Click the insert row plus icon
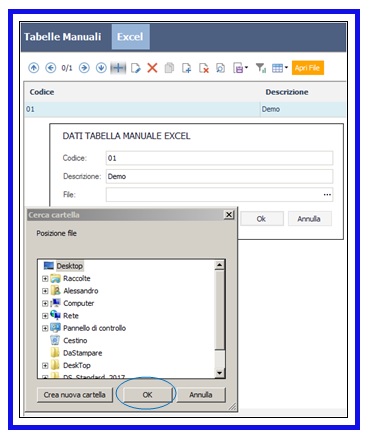The width and height of the screenshot is (369, 438). click(118, 68)
